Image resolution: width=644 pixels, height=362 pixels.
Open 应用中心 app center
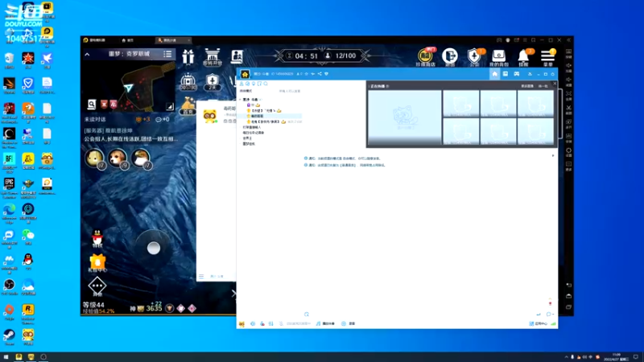click(x=539, y=324)
